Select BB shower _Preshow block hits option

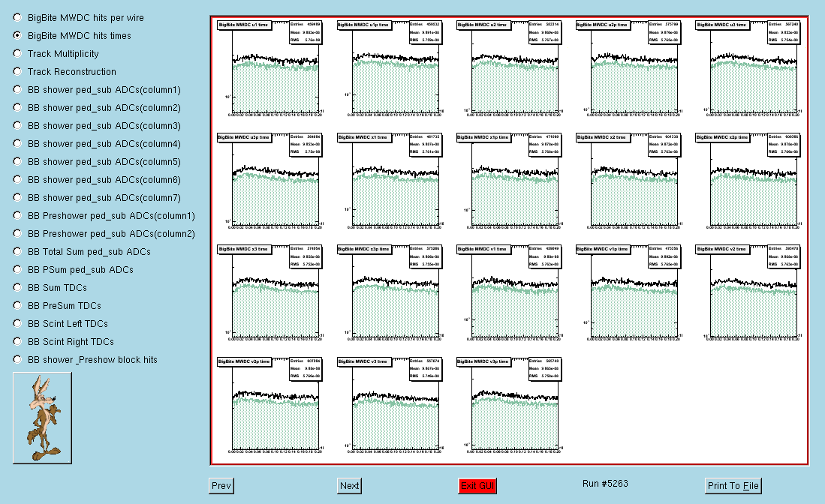click(17, 359)
